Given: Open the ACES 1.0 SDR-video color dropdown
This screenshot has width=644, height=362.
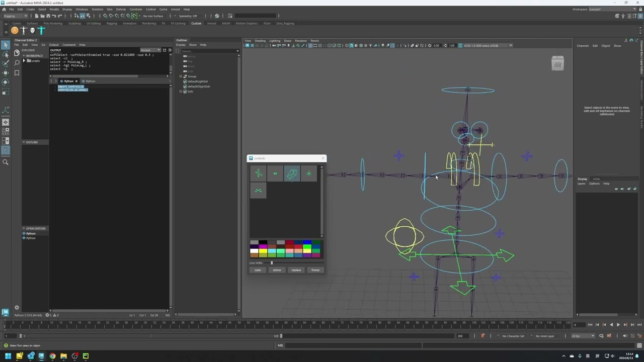Looking at the screenshot, I should point(486,46).
